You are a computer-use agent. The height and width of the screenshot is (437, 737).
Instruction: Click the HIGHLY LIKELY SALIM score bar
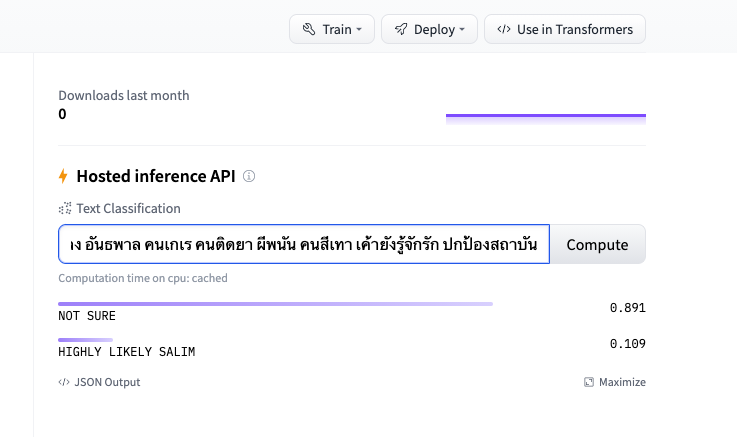coord(86,340)
